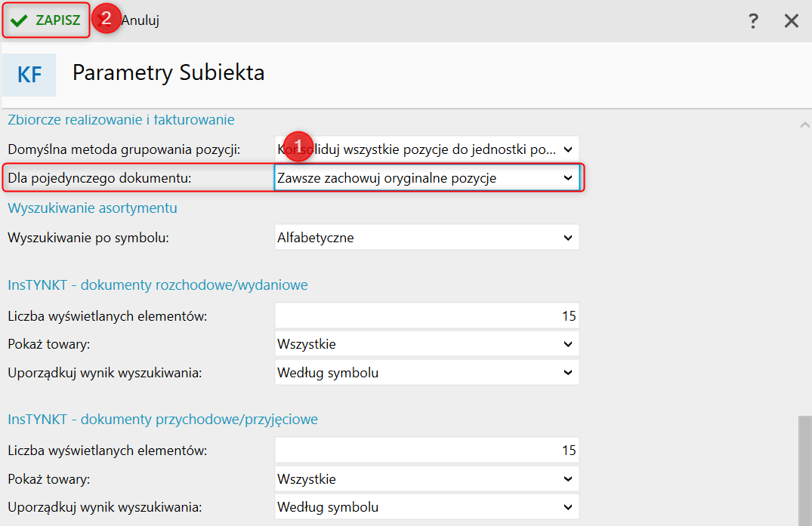
Task: Close the Parametry Subiekta window
Action: tap(791, 21)
